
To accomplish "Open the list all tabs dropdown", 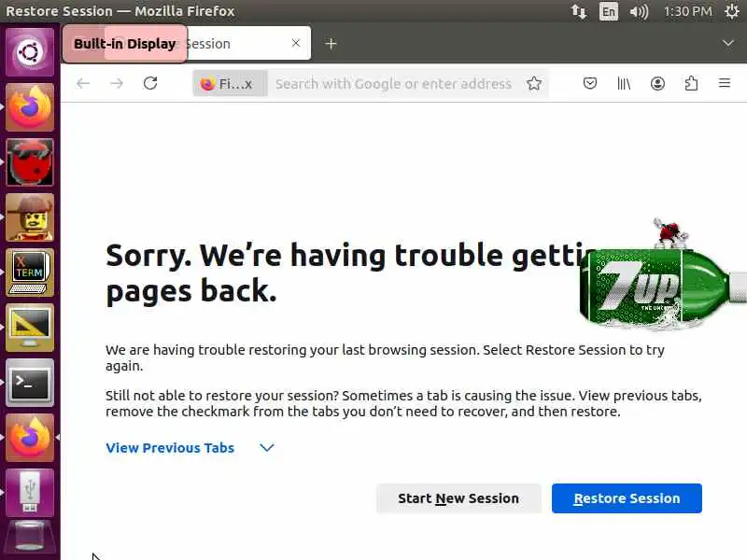I will point(728,43).
